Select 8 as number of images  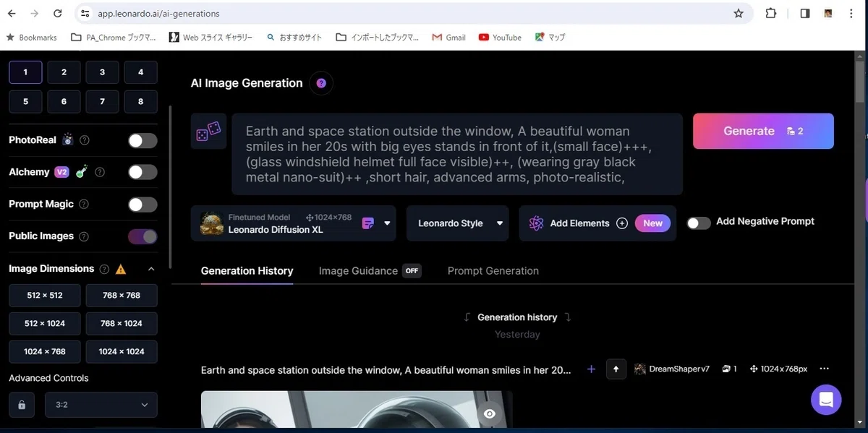(140, 101)
